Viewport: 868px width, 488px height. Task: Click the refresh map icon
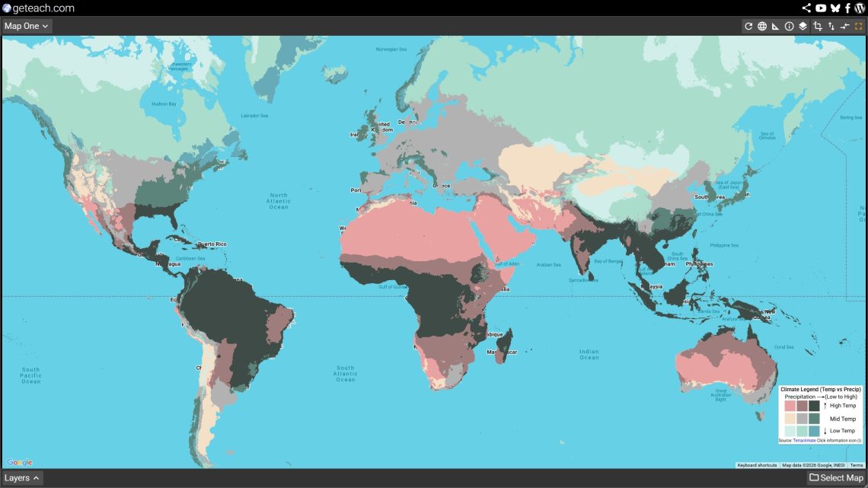(x=748, y=26)
